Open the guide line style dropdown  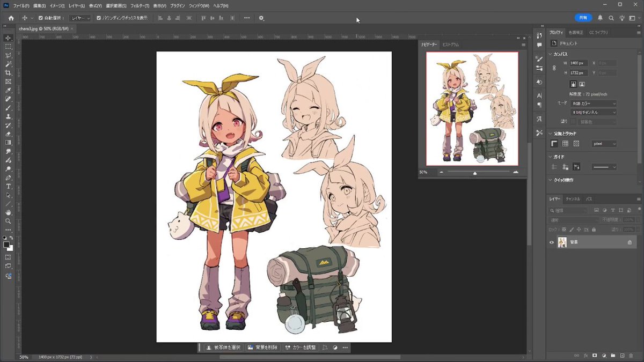pyautogui.click(x=604, y=167)
